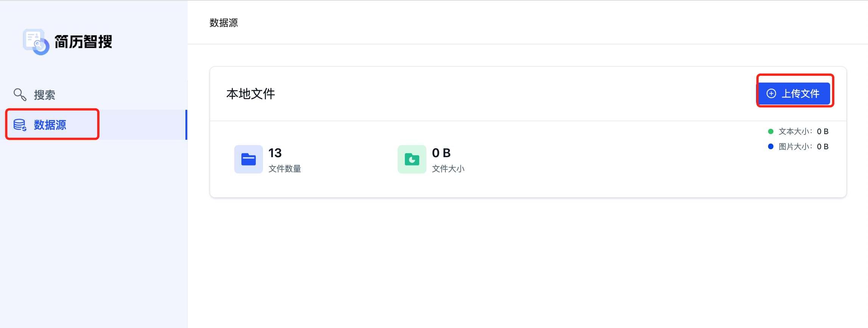The image size is (868, 328).
Task: Click the file count number 13
Action: tap(275, 153)
